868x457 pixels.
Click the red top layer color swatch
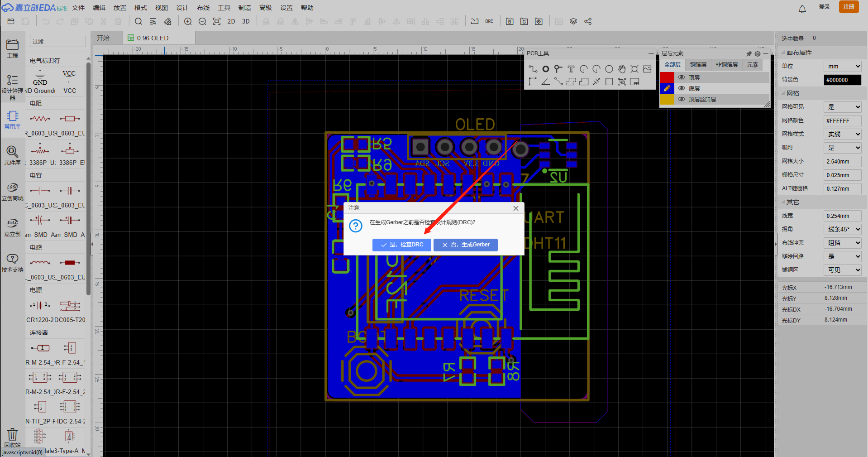[667, 77]
